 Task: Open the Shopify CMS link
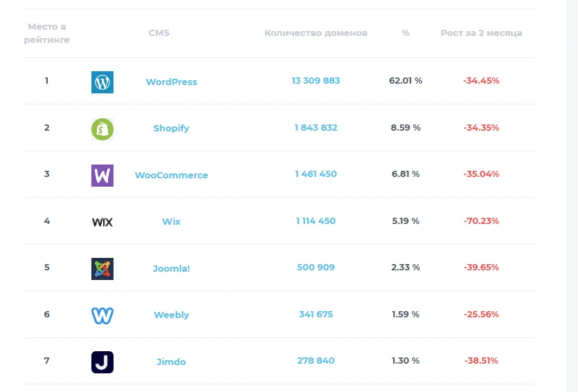click(172, 128)
